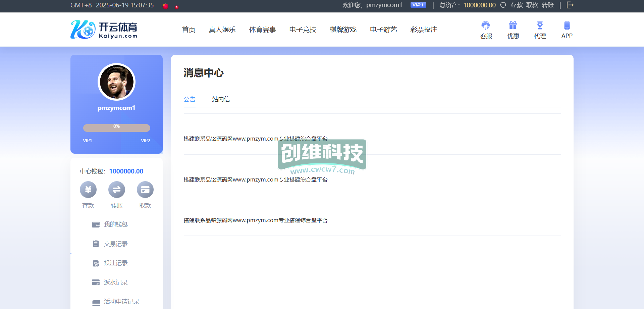Click 取款 link in top bar
The image size is (644, 309).
pyautogui.click(x=532, y=5)
